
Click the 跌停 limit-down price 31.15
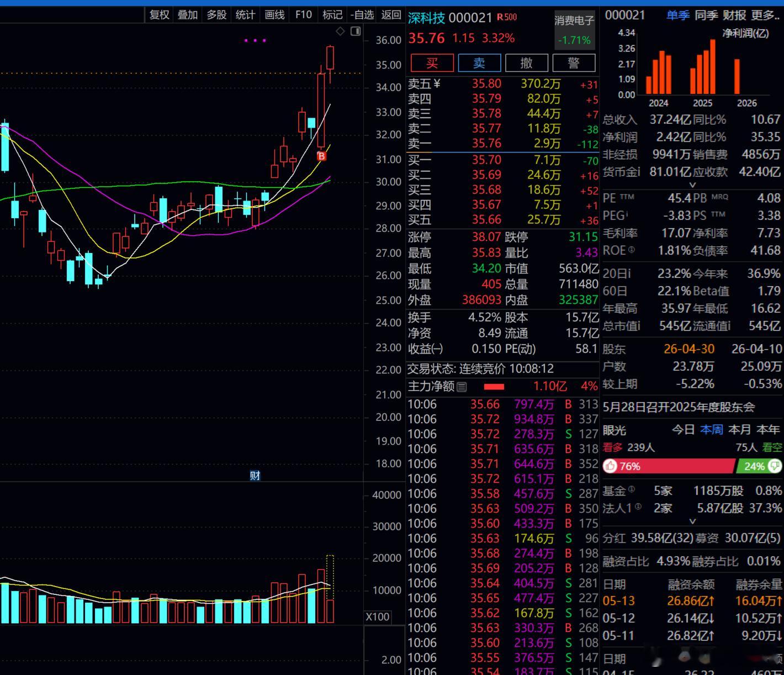[583, 237]
